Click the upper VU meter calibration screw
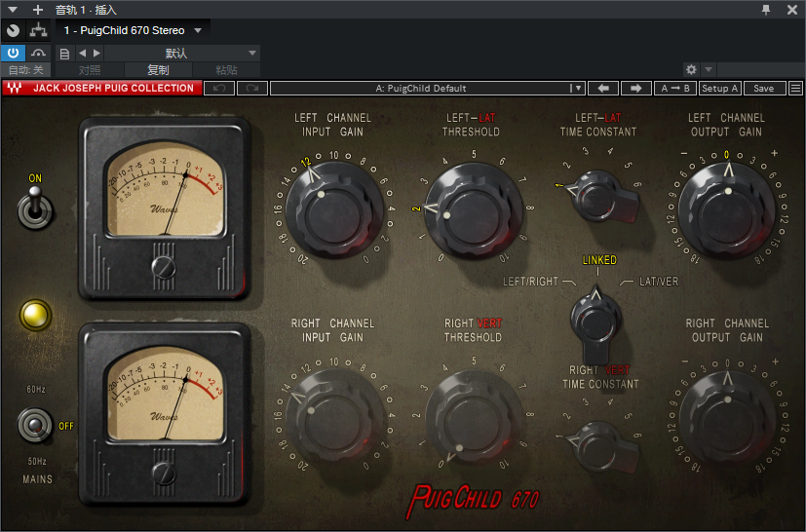Screen dimensions: 806x532 [164, 267]
